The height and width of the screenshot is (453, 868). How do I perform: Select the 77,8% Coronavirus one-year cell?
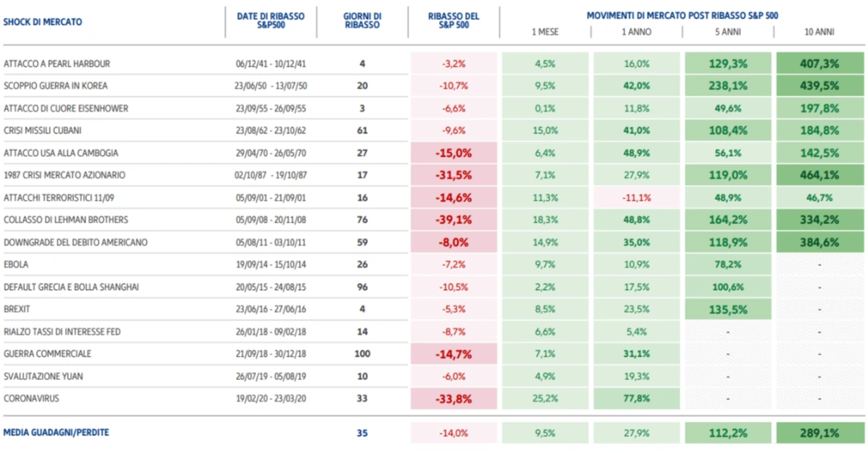pos(637,398)
